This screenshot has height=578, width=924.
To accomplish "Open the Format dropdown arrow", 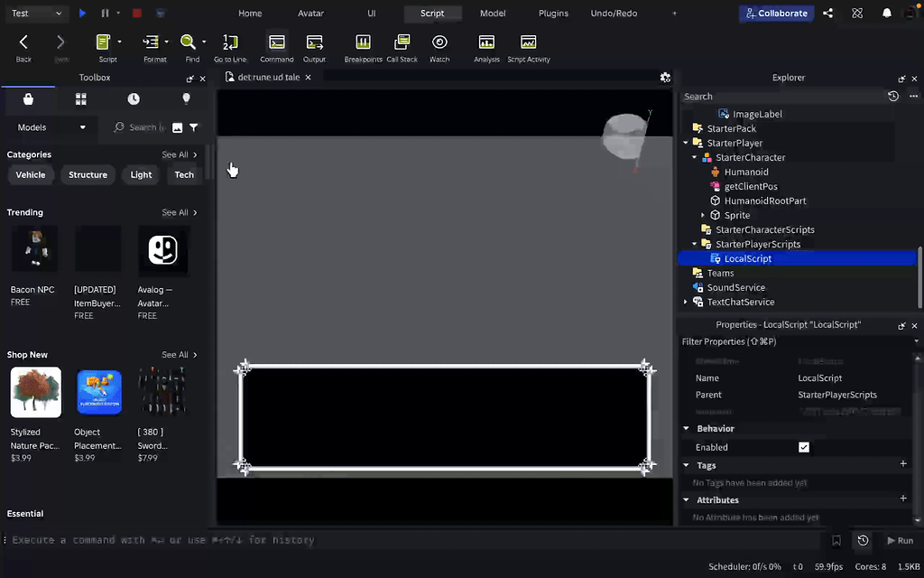I will tap(167, 42).
